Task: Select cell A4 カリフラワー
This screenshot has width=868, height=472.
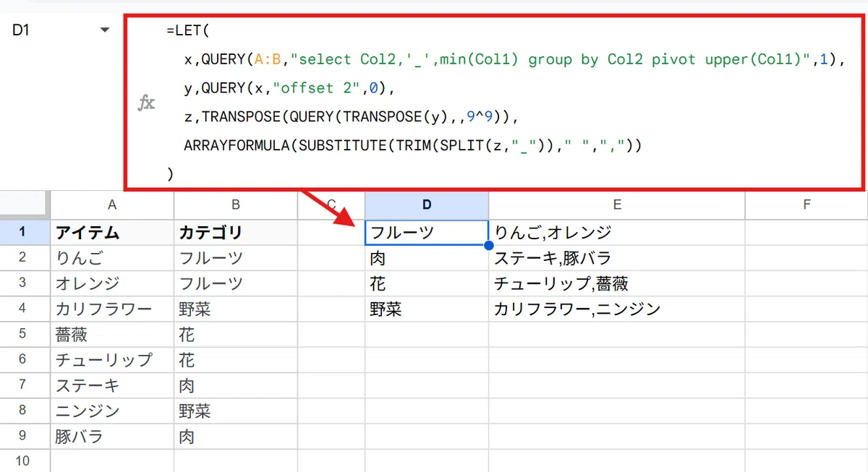Action: (112, 309)
